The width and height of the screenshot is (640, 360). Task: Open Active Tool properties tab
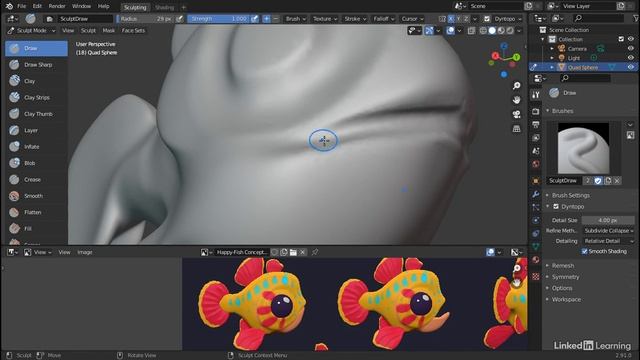(536, 94)
